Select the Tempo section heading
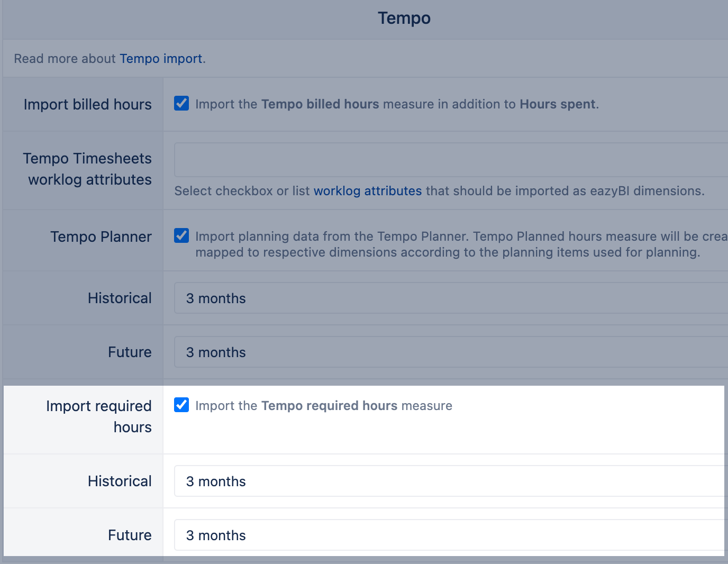This screenshot has width=728, height=564. (404, 19)
